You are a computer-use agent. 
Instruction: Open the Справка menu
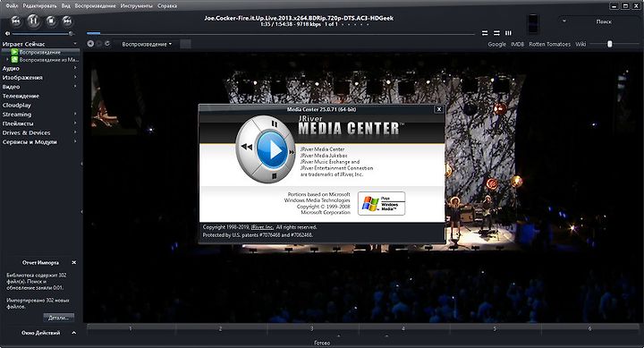pos(167,5)
